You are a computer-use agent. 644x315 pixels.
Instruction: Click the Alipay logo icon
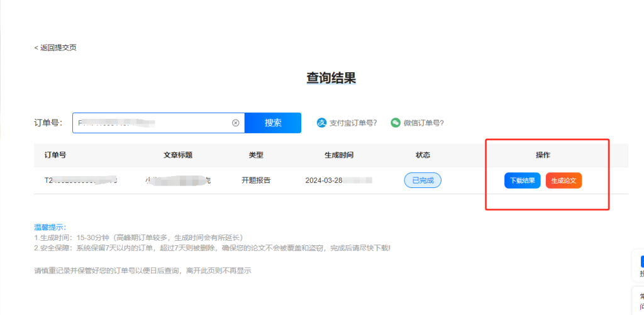[321, 123]
